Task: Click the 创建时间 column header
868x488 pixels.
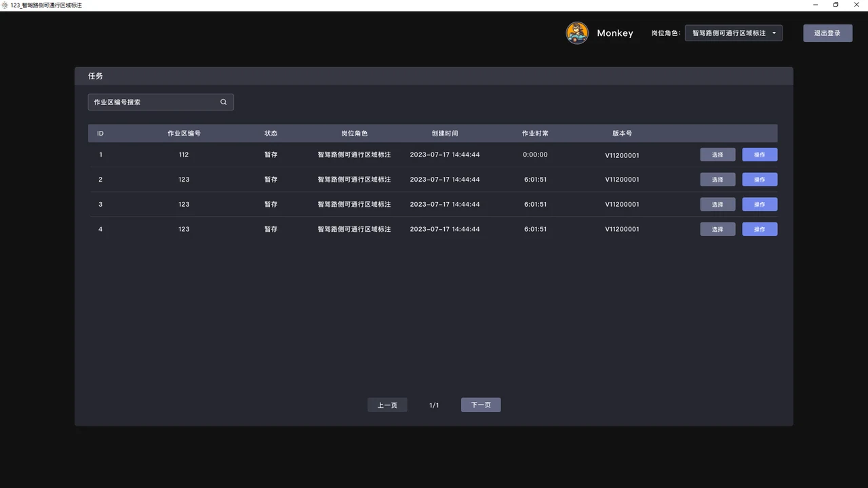Action: (445, 134)
